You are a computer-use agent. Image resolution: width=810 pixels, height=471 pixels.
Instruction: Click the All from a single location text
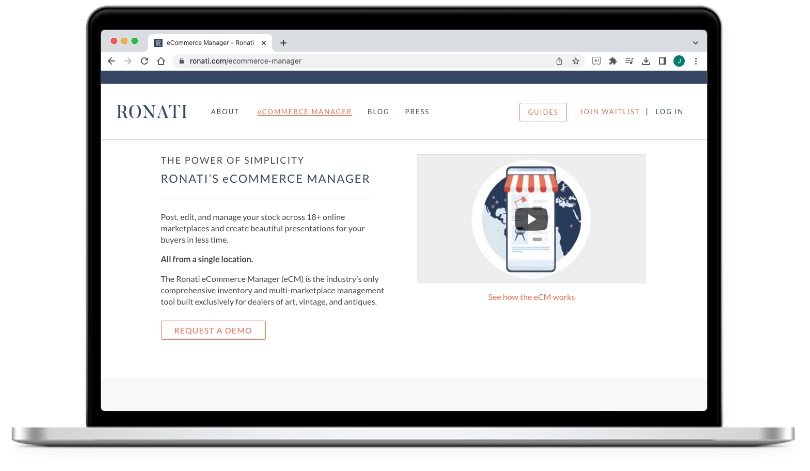click(207, 259)
